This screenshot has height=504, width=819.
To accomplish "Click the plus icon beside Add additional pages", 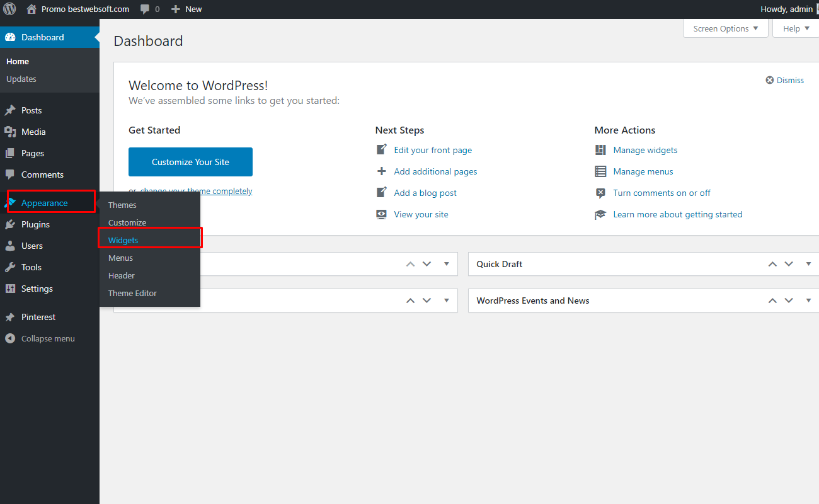I will (x=381, y=171).
